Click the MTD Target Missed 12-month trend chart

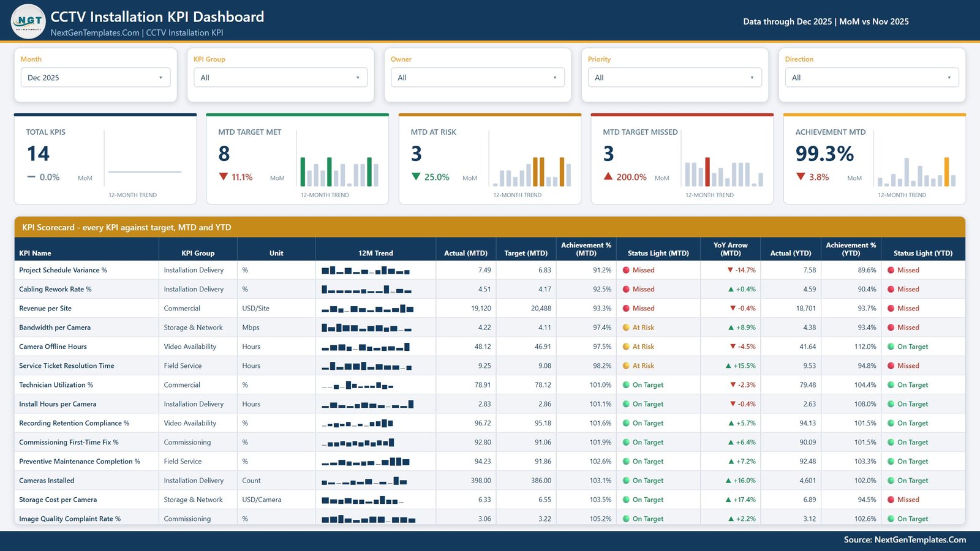[724, 171]
